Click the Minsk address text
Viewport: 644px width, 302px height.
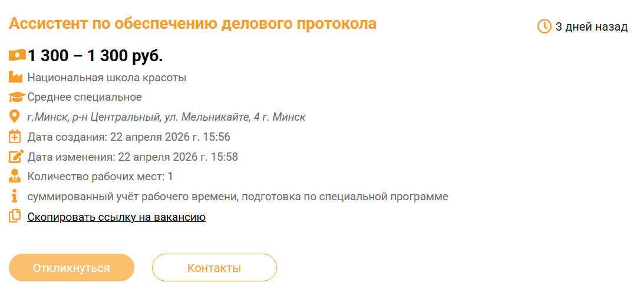(166, 117)
